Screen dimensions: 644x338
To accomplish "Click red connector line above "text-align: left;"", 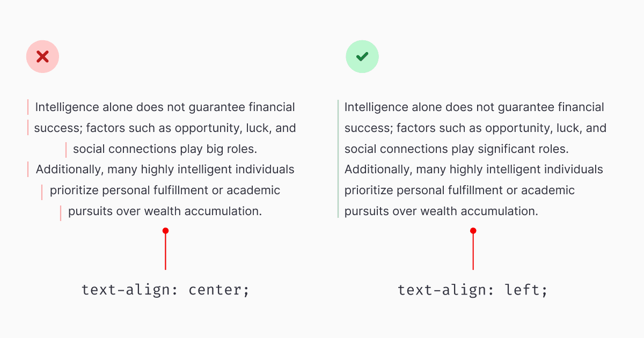I will point(473,252).
